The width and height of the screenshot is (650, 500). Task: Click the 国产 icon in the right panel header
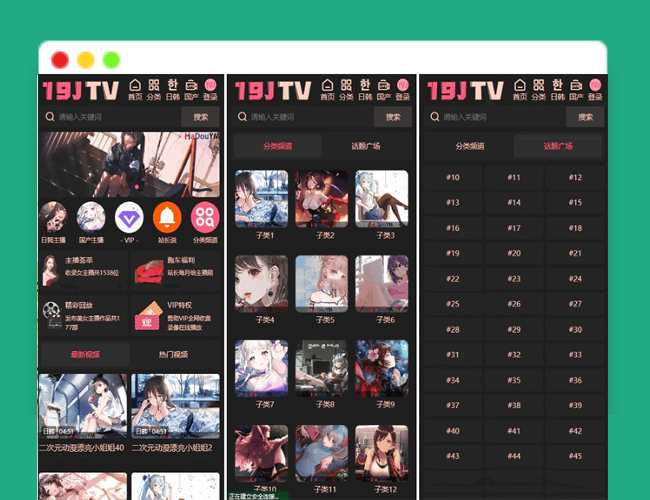click(580, 90)
